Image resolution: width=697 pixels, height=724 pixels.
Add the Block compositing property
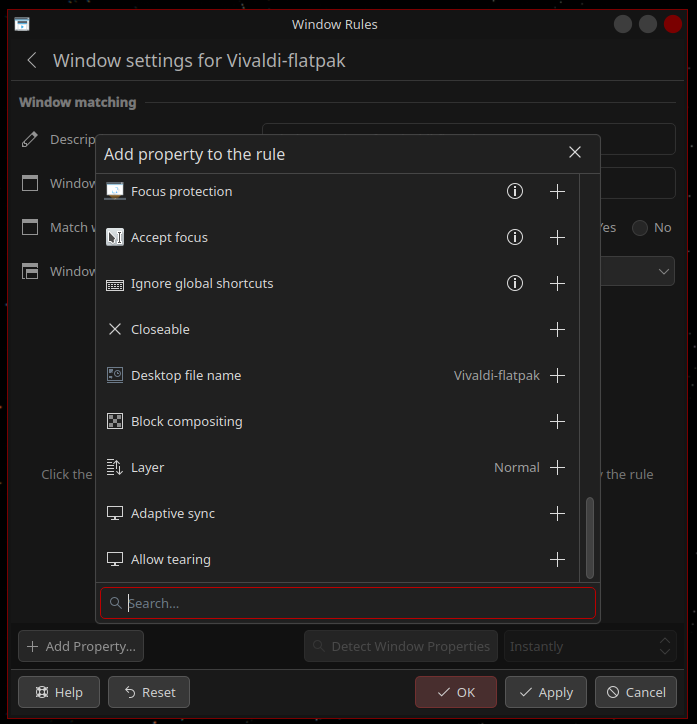click(558, 422)
